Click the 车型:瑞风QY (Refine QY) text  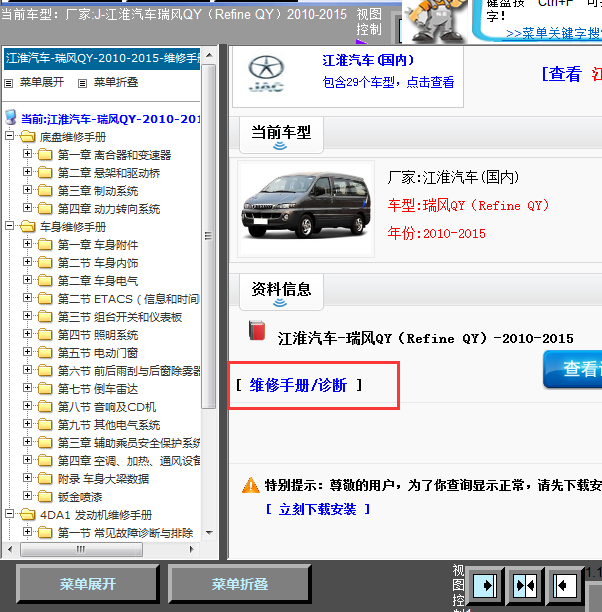(x=468, y=205)
